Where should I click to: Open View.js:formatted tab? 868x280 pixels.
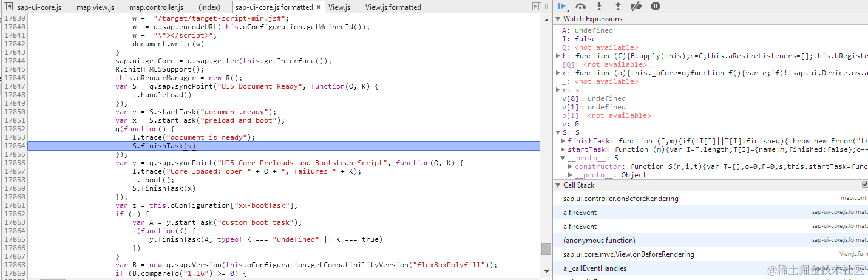393,7
